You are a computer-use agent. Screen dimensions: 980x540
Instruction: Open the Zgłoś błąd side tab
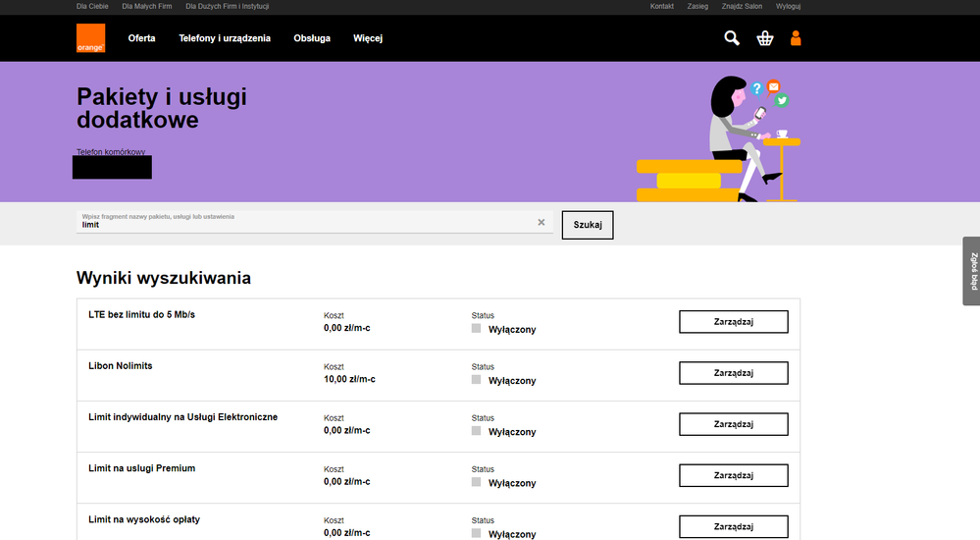pyautogui.click(x=973, y=271)
